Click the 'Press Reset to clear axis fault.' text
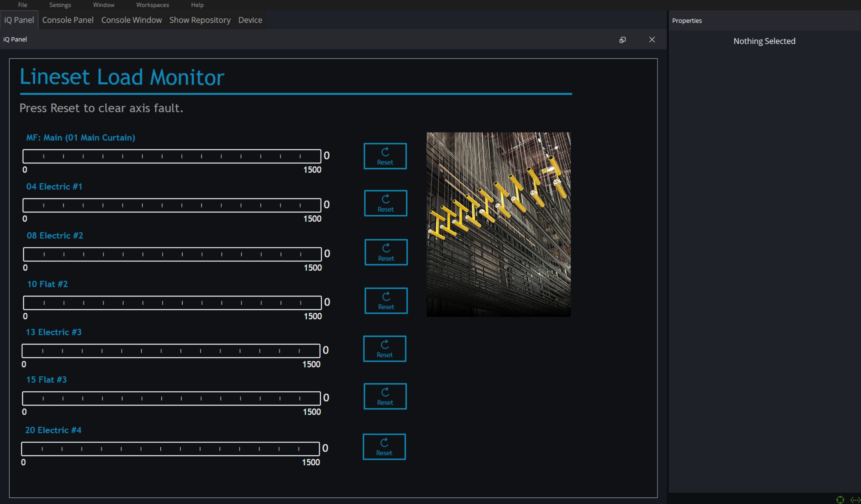The height and width of the screenshot is (504, 861). (x=101, y=108)
